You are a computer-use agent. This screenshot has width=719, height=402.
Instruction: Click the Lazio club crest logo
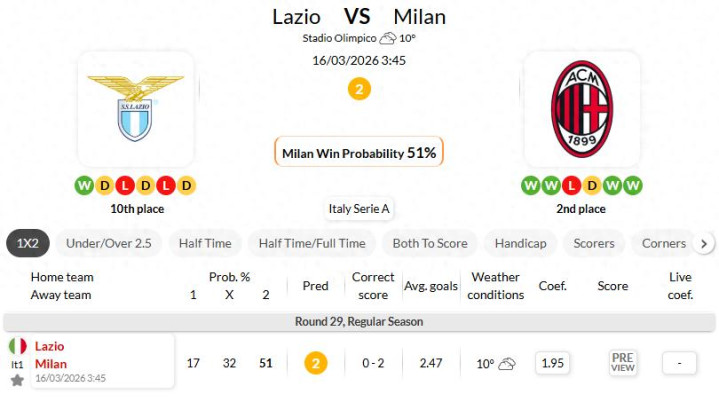click(x=135, y=107)
